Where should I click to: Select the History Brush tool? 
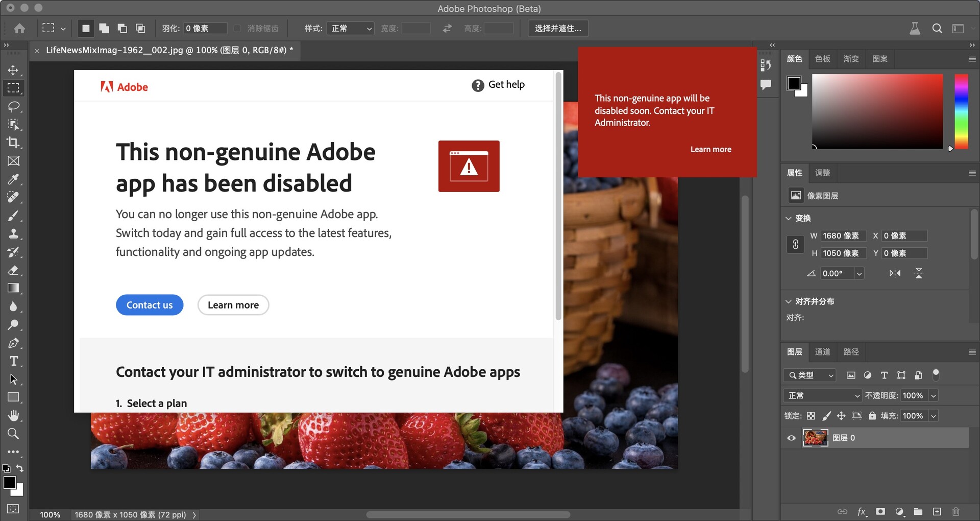[x=13, y=252]
